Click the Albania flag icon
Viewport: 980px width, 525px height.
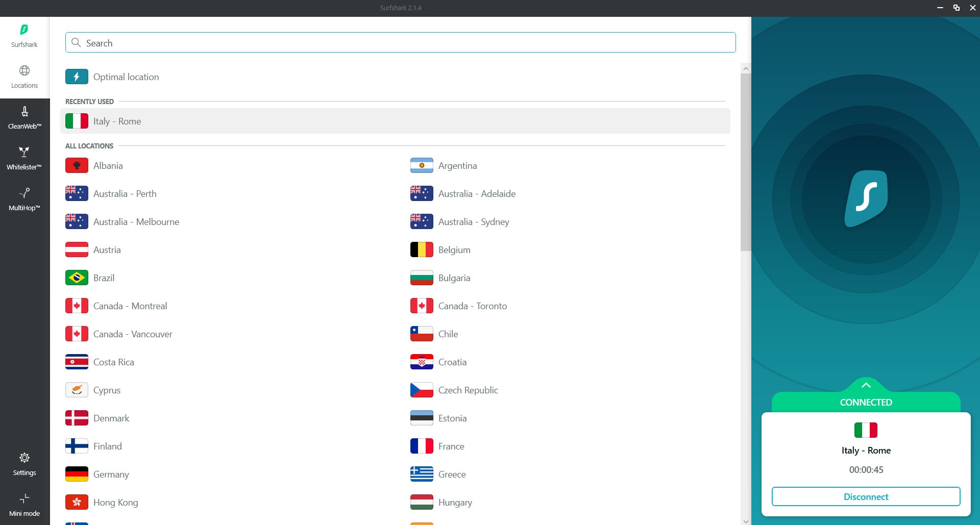pyautogui.click(x=77, y=166)
